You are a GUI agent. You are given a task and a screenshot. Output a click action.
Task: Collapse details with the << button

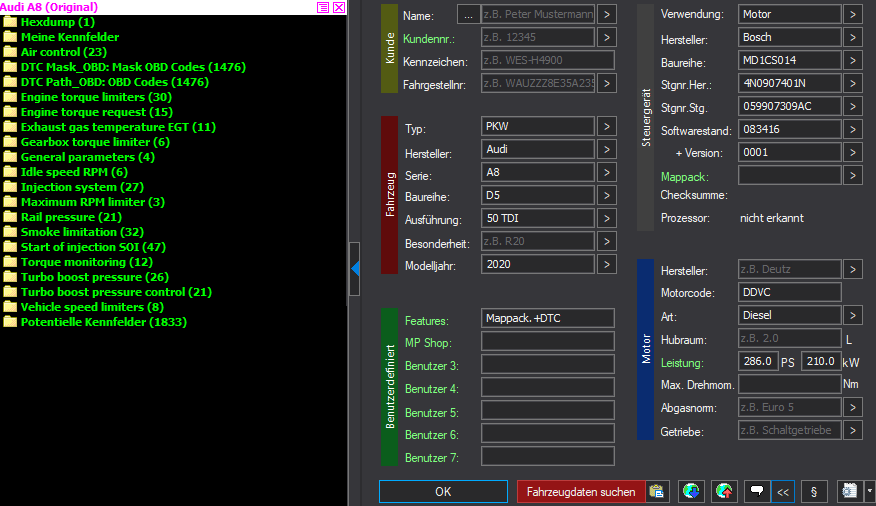[x=782, y=491]
